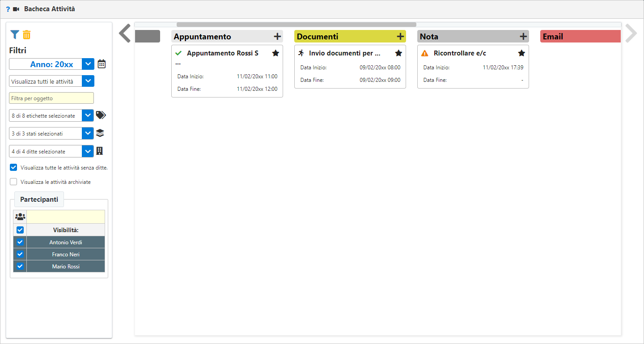Enable Visualizza le attività archiviate checkbox
The width and height of the screenshot is (644, 344).
(13, 182)
